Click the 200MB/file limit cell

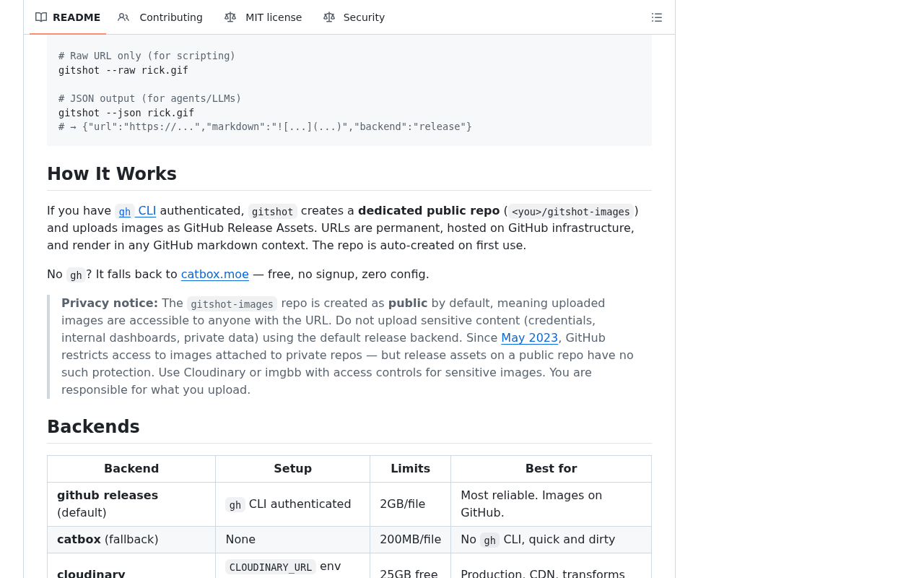(x=411, y=540)
